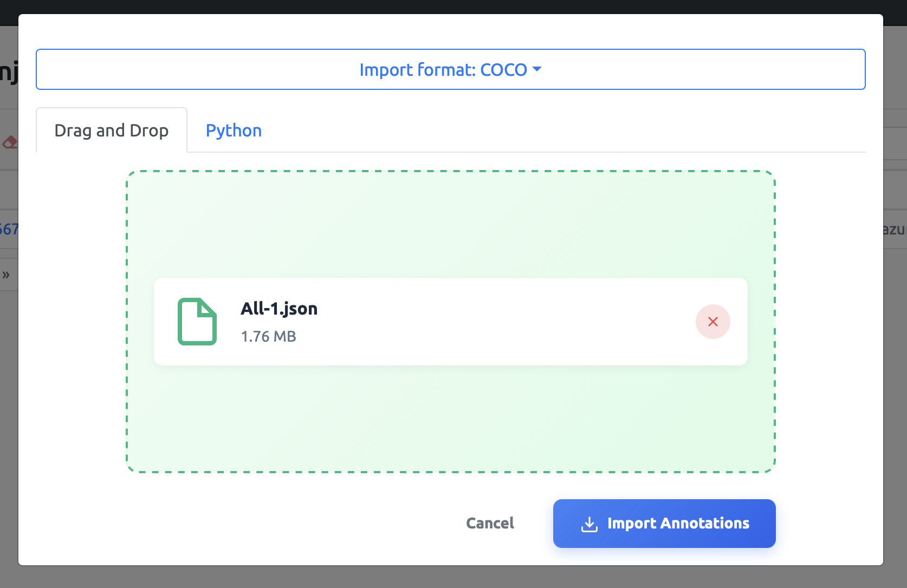Click the caret arrow beside COCO
This screenshot has height=588, width=907.
[x=537, y=69]
